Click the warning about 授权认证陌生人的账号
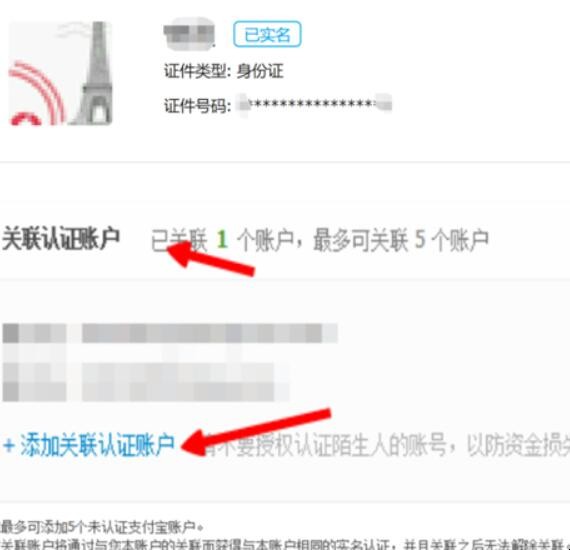 point(385,445)
